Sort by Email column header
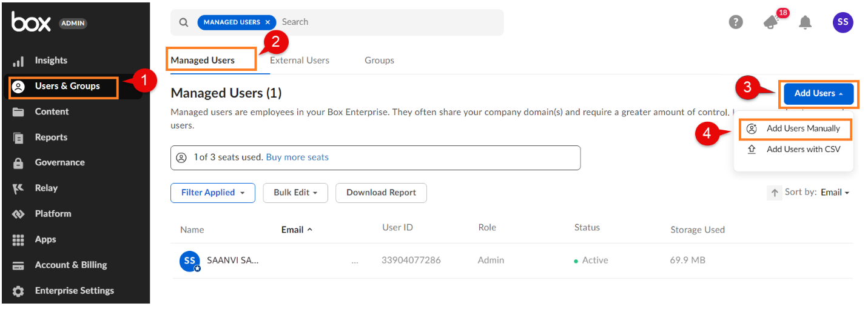Viewport: 868px width, 309px height. [x=297, y=230]
